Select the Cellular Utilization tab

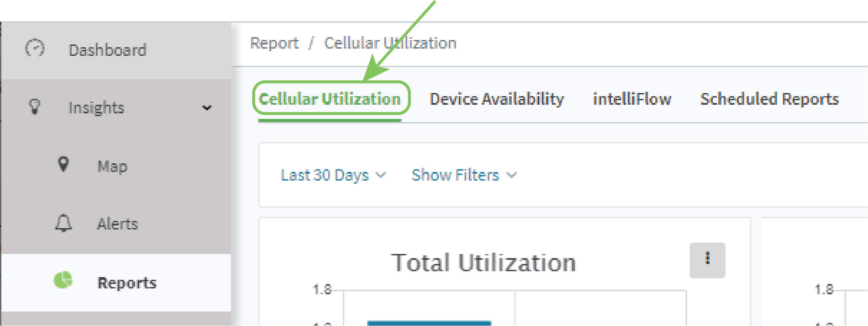[330, 99]
